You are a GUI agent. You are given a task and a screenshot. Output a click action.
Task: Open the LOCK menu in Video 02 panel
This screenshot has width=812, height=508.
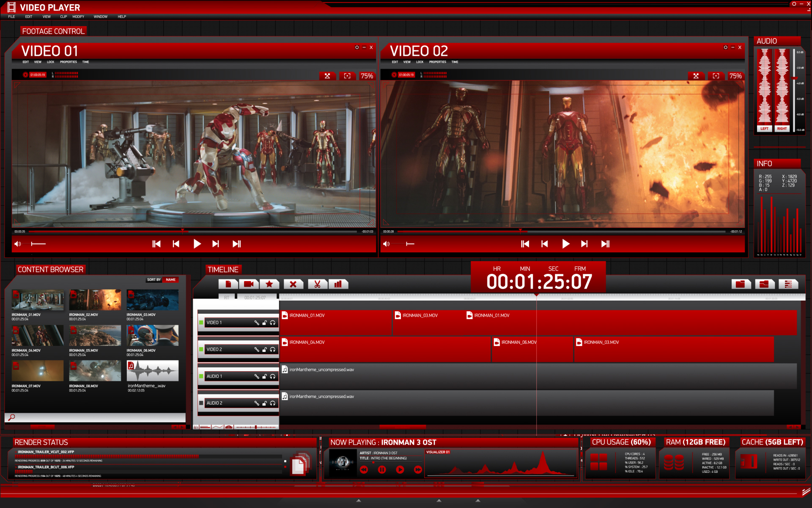tap(420, 62)
